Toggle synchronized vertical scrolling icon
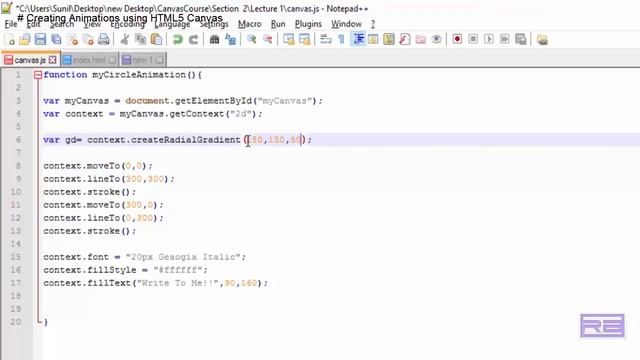This screenshot has height=360, width=640. point(289,39)
